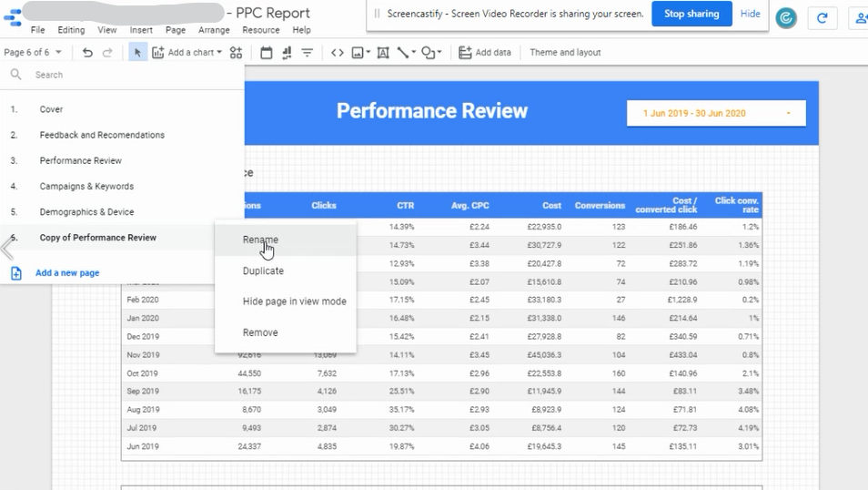Click the Add data button label
This screenshot has width=868, height=490.
coord(493,52)
